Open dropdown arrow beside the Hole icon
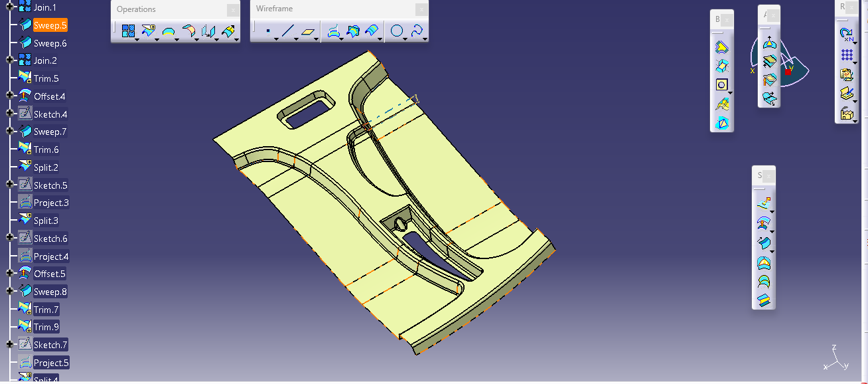Image resolution: width=868 pixels, height=384 pixels. pyautogui.click(x=730, y=93)
